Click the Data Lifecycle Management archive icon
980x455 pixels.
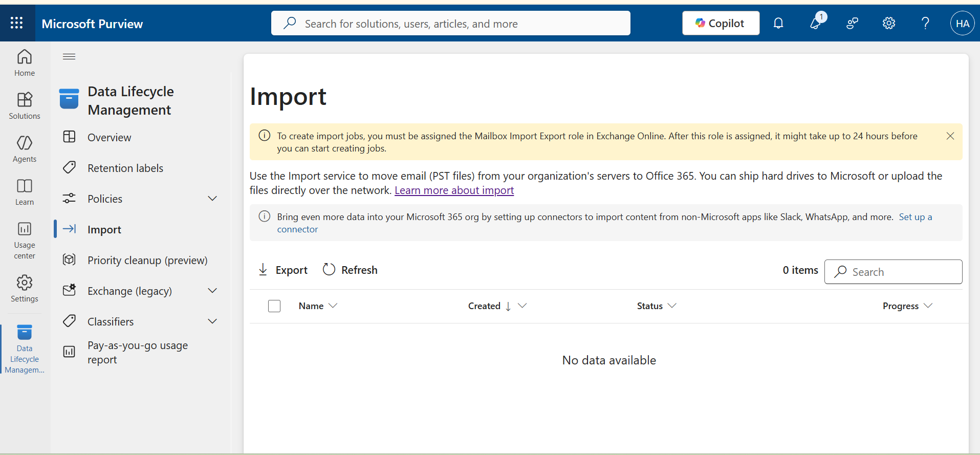69,99
